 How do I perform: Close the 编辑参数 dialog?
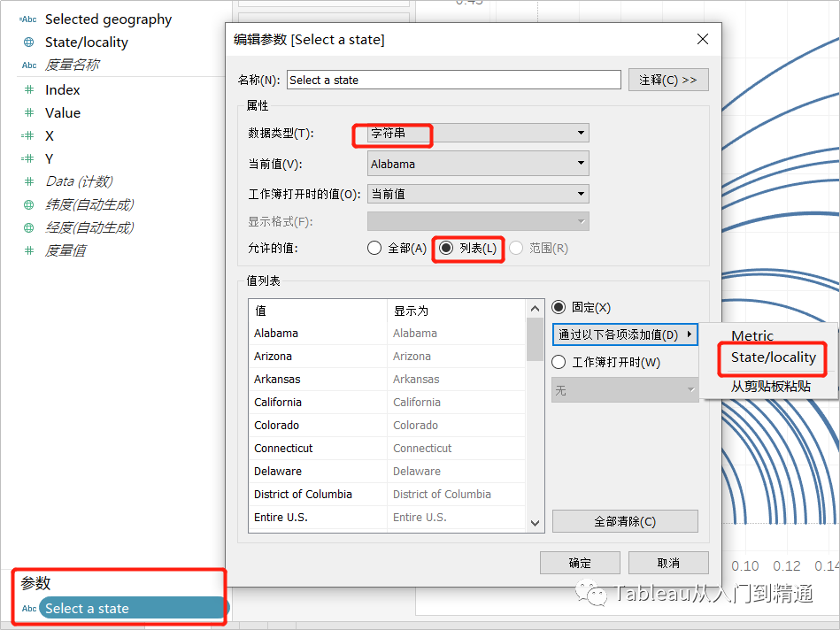tap(702, 39)
